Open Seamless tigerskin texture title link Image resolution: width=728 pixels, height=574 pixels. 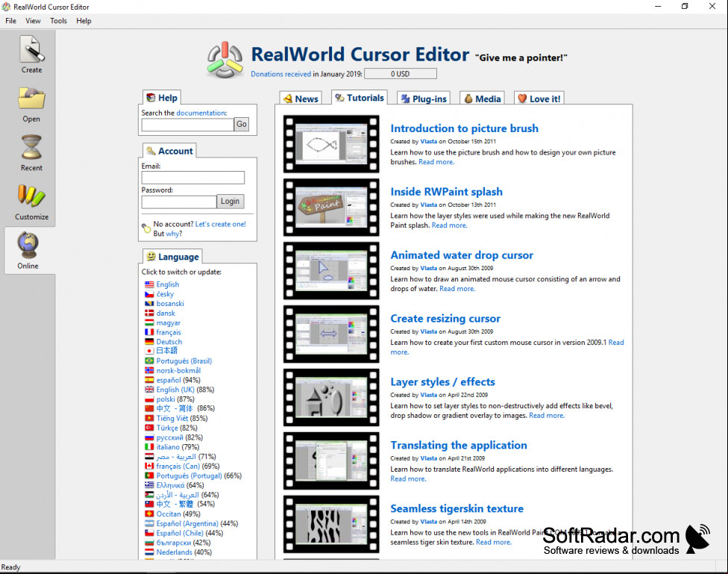click(x=456, y=508)
